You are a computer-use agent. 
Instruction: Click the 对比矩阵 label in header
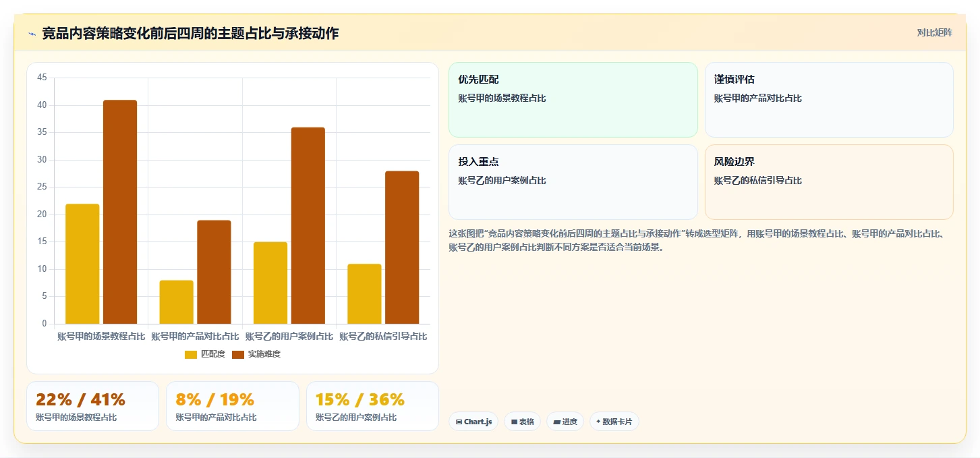(934, 32)
